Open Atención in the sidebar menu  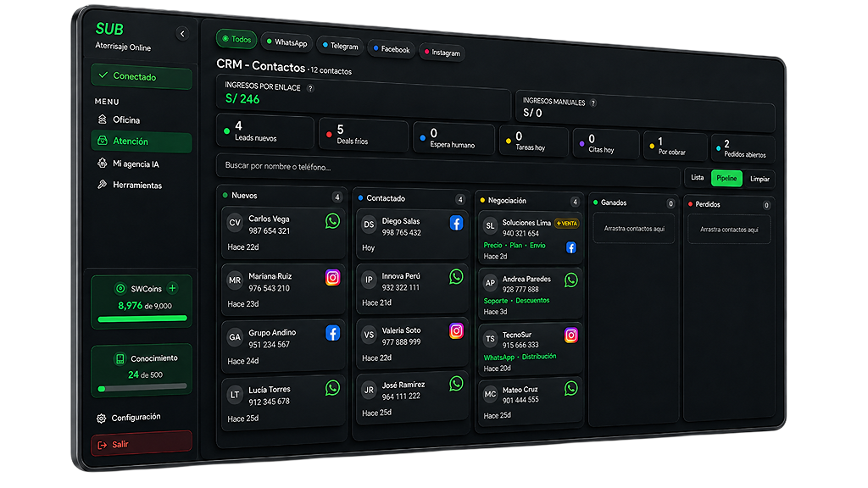point(142,141)
